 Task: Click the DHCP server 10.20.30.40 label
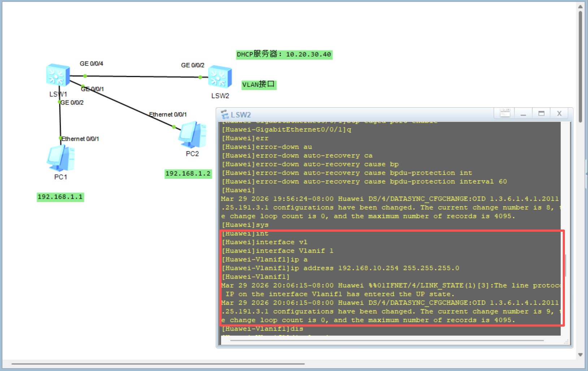pyautogui.click(x=284, y=54)
